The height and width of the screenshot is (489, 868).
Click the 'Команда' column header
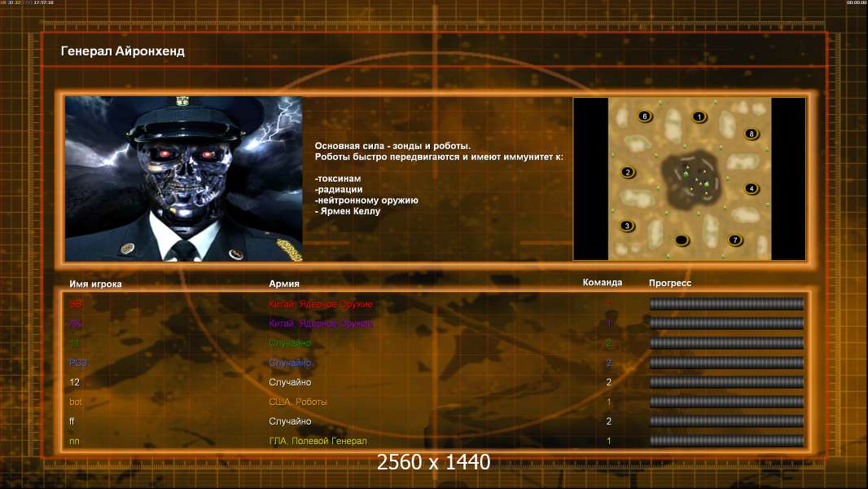[x=603, y=283]
